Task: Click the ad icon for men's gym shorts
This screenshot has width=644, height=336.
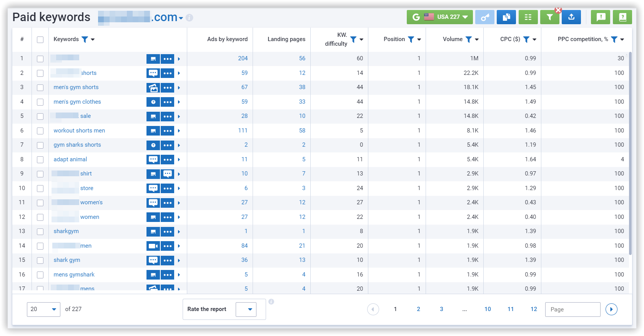Action: (153, 88)
